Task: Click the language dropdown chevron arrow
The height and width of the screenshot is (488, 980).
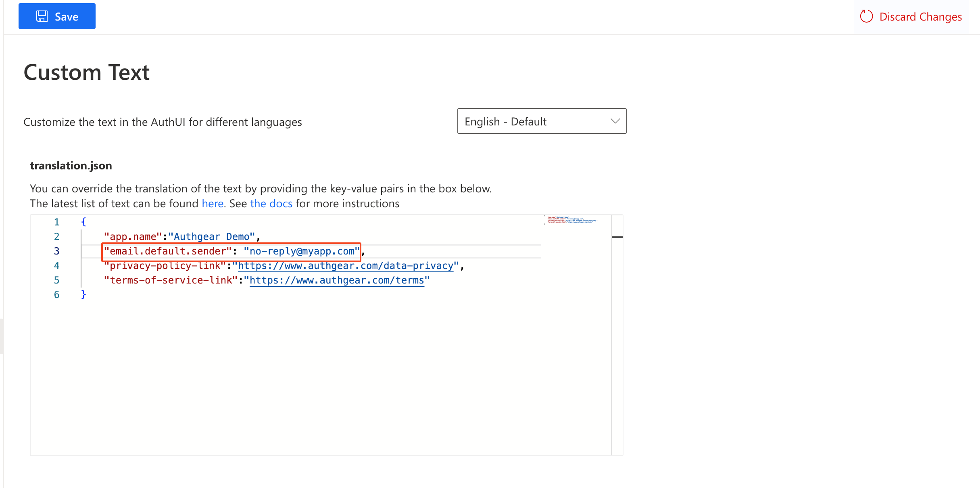Action: coord(615,121)
